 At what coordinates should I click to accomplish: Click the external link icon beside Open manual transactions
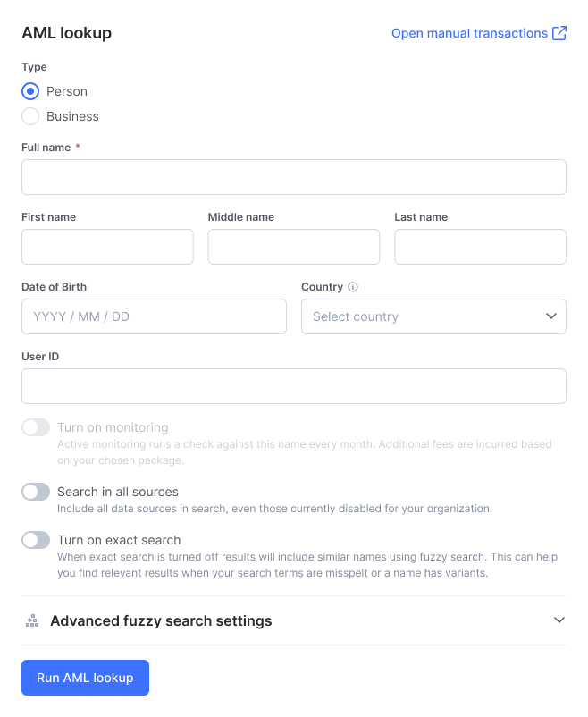point(559,33)
